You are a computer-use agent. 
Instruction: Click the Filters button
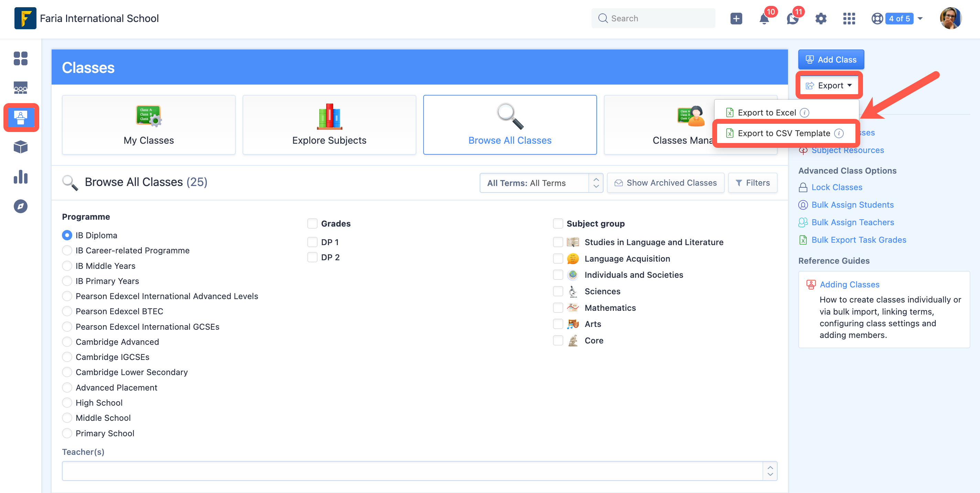pyautogui.click(x=753, y=183)
